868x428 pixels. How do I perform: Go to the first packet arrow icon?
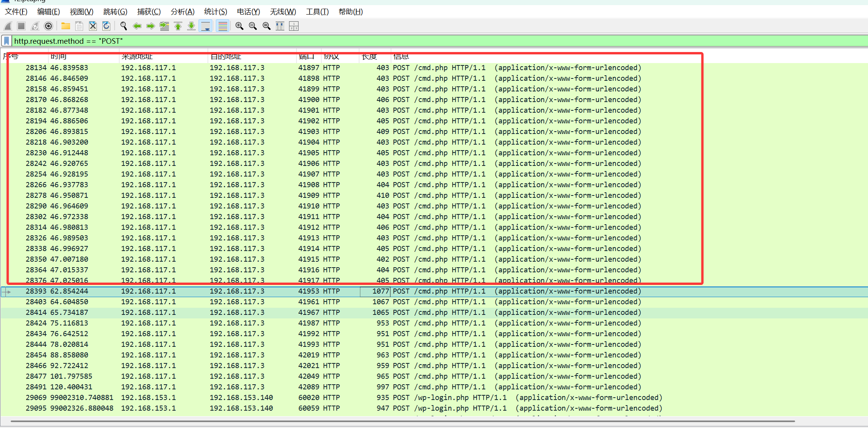coord(178,26)
